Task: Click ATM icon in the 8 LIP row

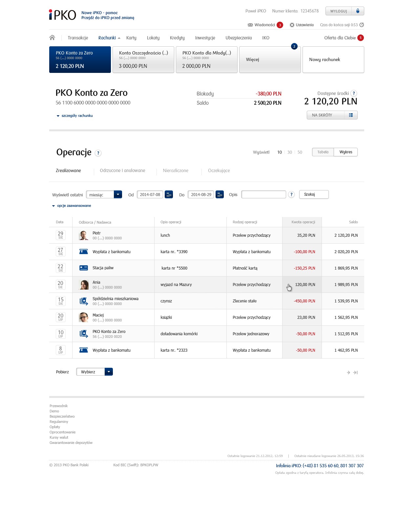Action: tap(84, 350)
